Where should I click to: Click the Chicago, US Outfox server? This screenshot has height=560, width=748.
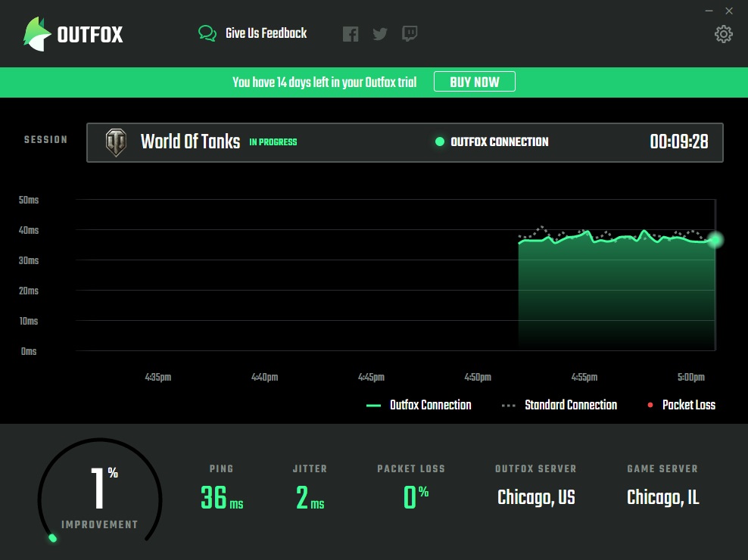(x=536, y=497)
